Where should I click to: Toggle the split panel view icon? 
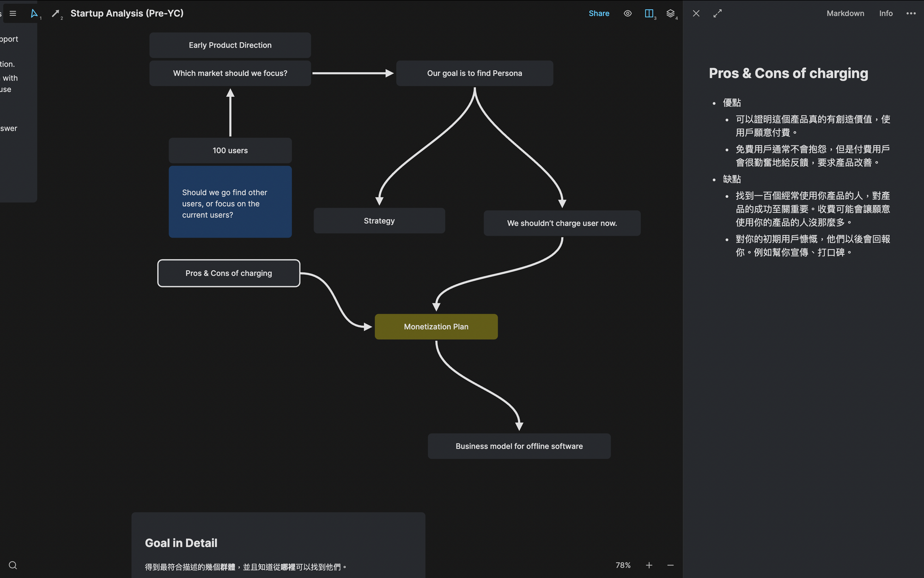pyautogui.click(x=649, y=13)
